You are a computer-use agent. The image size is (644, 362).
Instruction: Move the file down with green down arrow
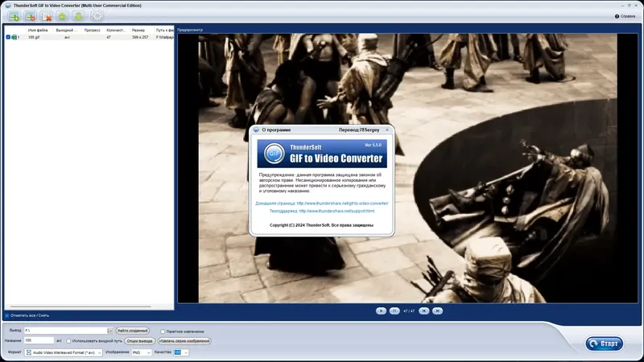[78, 16]
